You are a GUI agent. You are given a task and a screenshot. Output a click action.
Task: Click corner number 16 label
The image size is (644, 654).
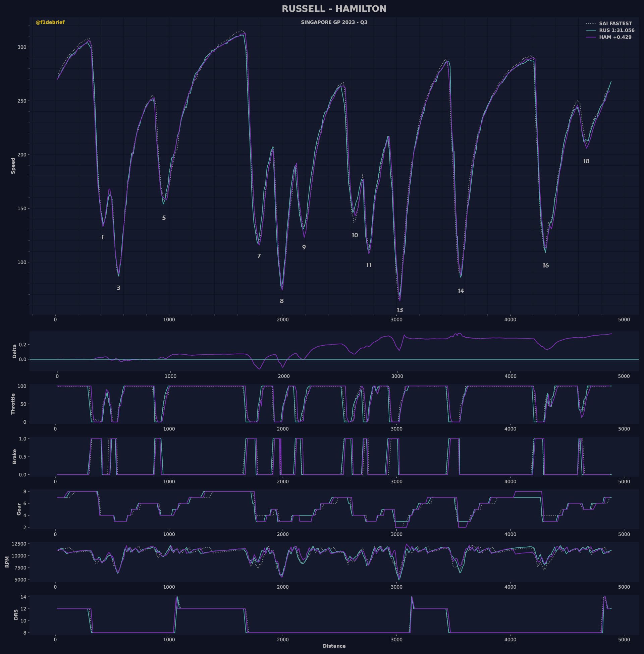tap(546, 265)
